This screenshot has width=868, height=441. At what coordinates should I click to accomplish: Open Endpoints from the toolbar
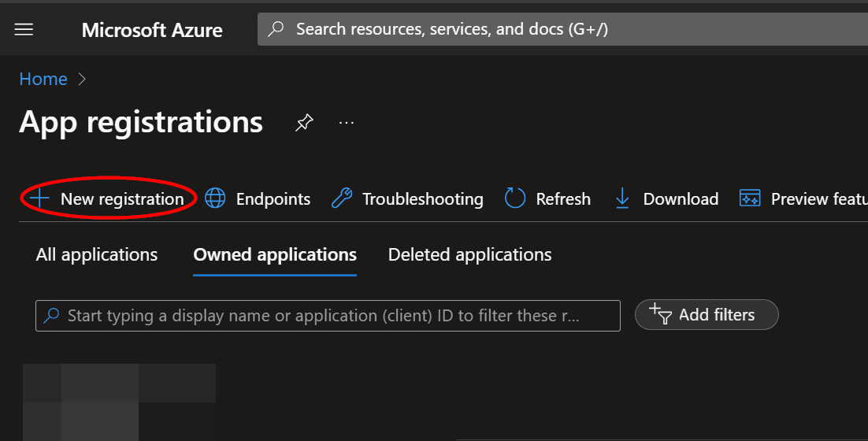click(258, 198)
